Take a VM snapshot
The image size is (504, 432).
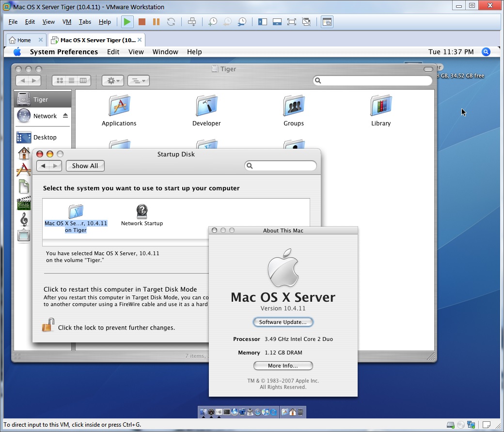pos(212,22)
